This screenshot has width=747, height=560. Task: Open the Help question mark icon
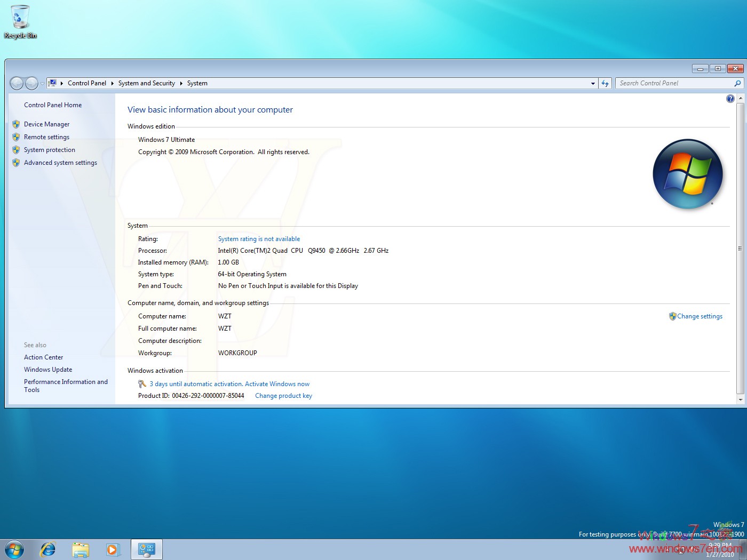730,98
